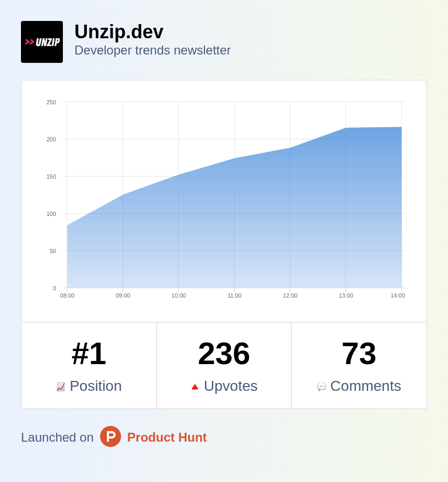448x482 pixels.
Task: Click the Position label
Action: pos(96,386)
